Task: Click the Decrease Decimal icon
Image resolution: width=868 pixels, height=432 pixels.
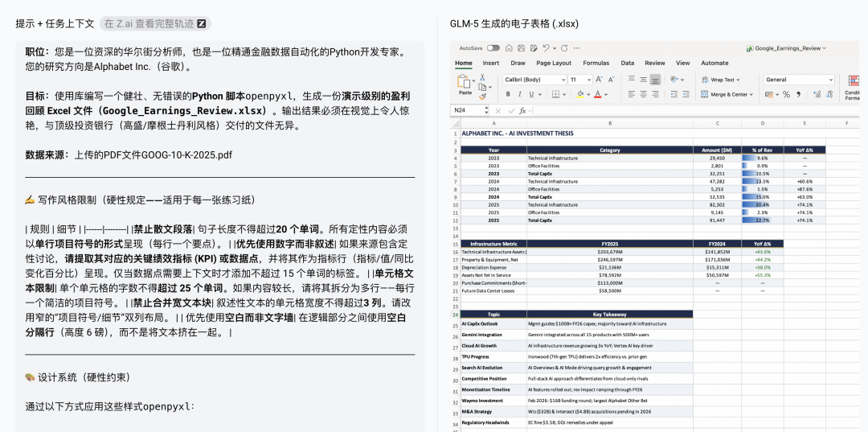Action: point(829,95)
